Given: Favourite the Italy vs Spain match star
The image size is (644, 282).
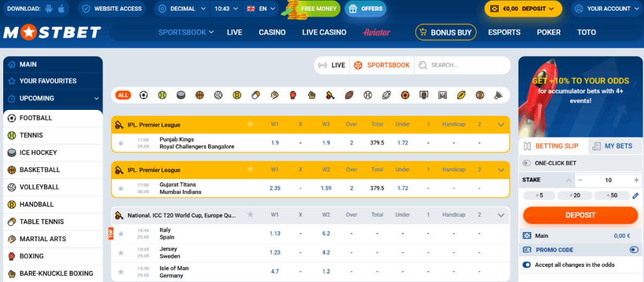Looking at the screenshot, I should point(121,234).
